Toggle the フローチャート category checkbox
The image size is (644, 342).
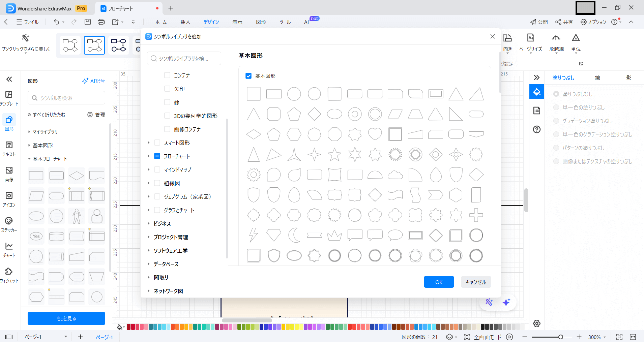[157, 156]
